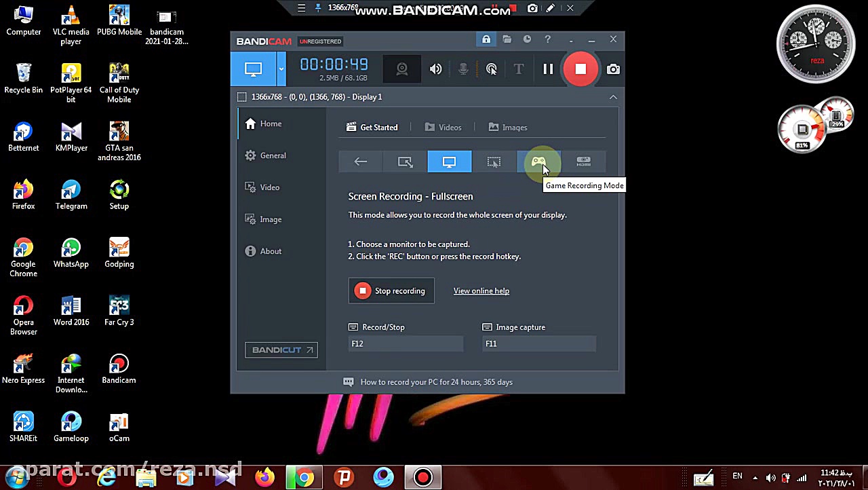The height and width of the screenshot is (490, 868).
Task: Open Bandicam help question mark
Action: coord(547,40)
